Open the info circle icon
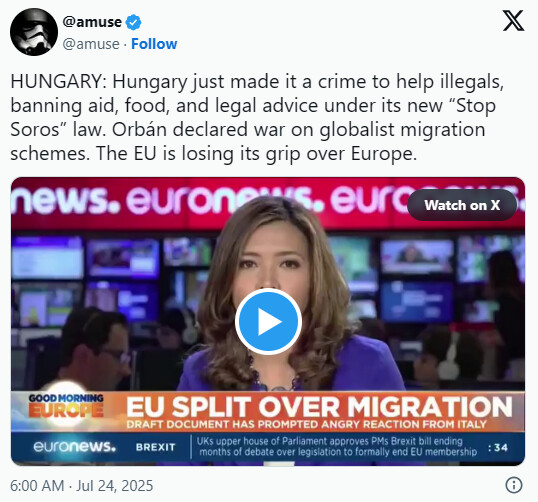538x502 pixels. [514, 485]
